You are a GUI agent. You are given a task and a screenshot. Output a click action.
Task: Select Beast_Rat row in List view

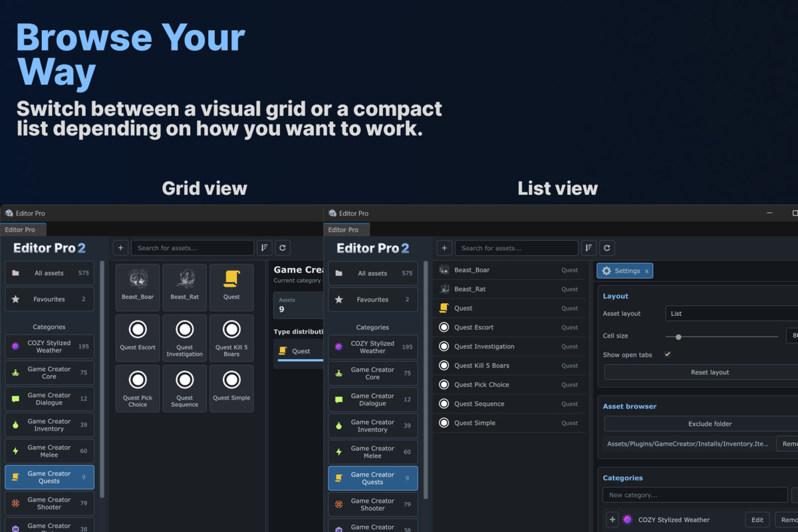coord(509,289)
